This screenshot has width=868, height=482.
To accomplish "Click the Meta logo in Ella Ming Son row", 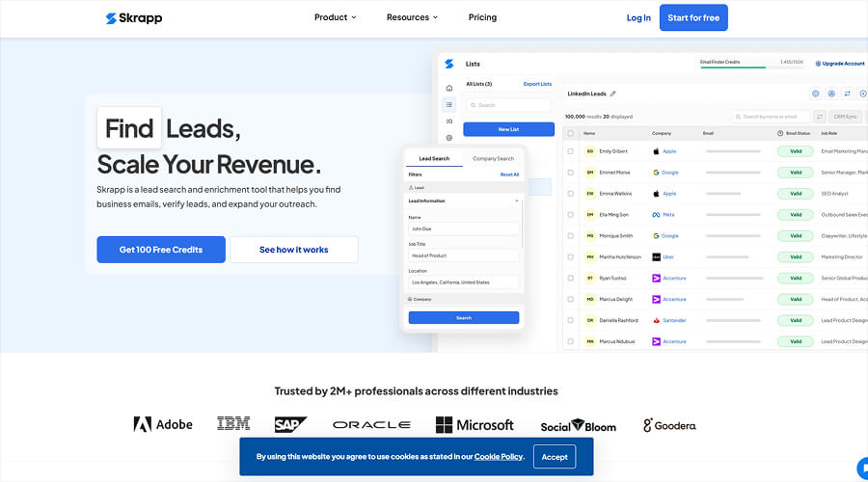I will [656, 215].
